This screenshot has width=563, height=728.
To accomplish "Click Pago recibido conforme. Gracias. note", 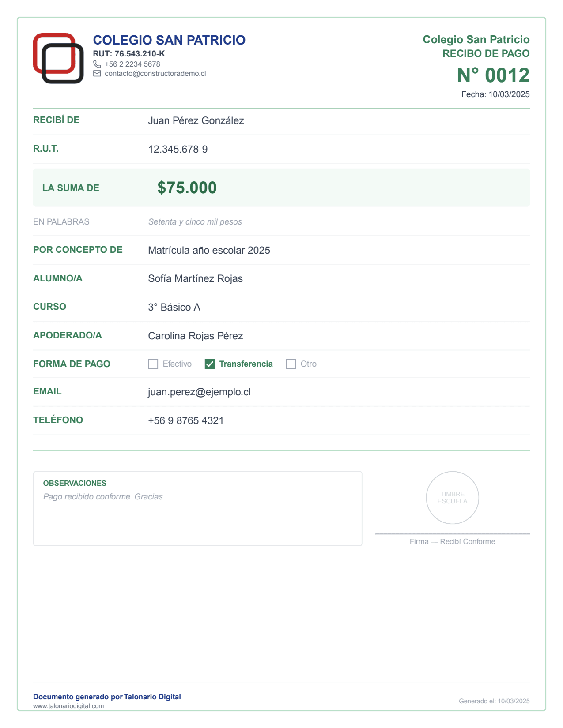I will [104, 497].
